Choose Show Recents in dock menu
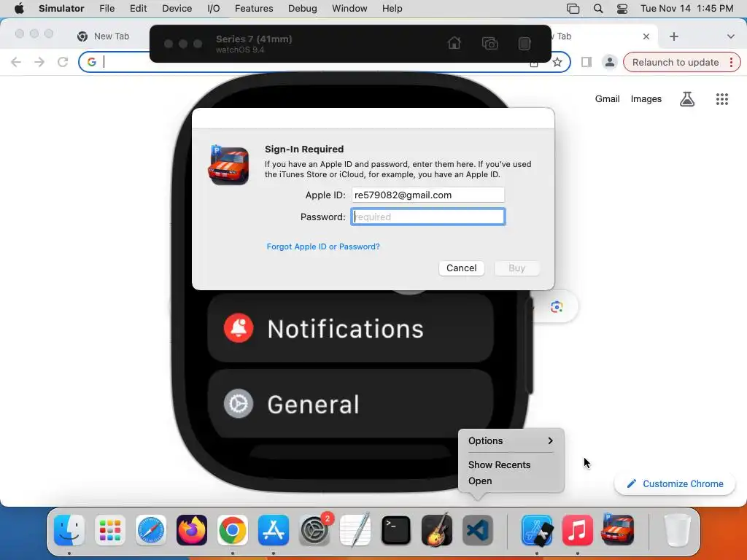The height and width of the screenshot is (560, 747). [499, 464]
